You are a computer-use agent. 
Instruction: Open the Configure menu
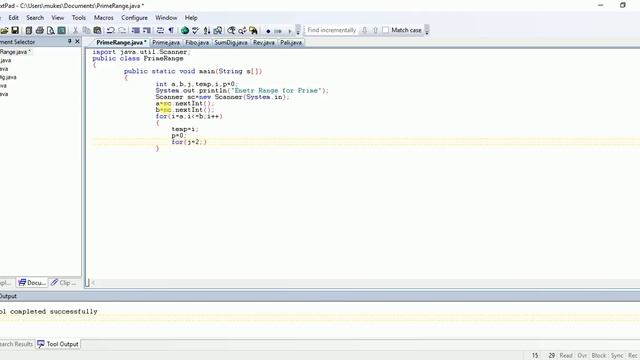click(134, 18)
